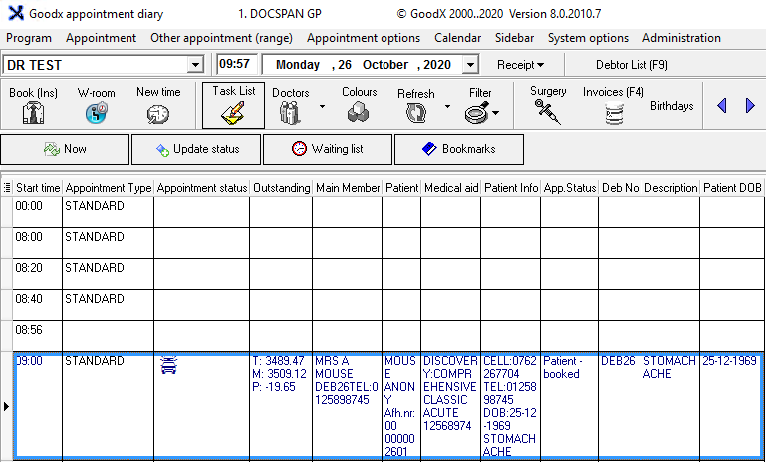Click the Surgery syringe icon
Viewport: 766px width, 462px height.
point(548,111)
